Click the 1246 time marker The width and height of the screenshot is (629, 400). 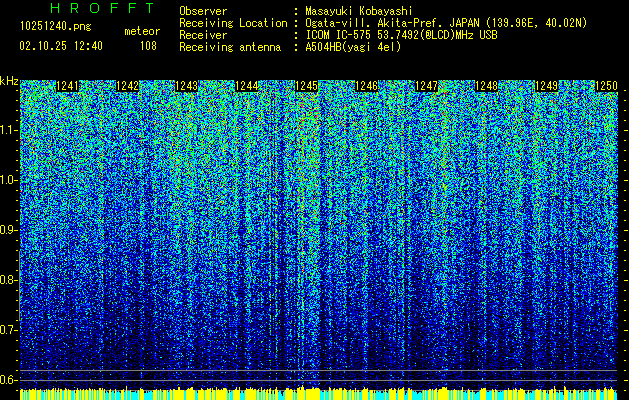[367, 86]
